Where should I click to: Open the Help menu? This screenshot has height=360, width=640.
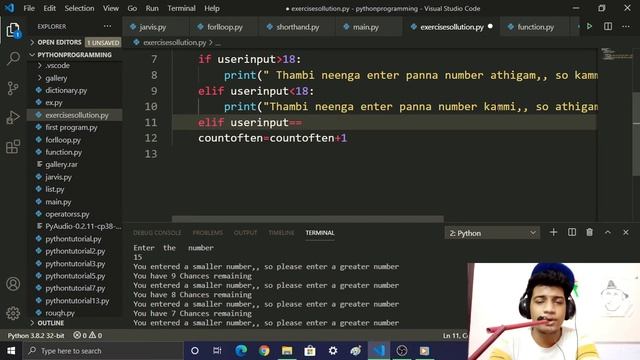212,8
